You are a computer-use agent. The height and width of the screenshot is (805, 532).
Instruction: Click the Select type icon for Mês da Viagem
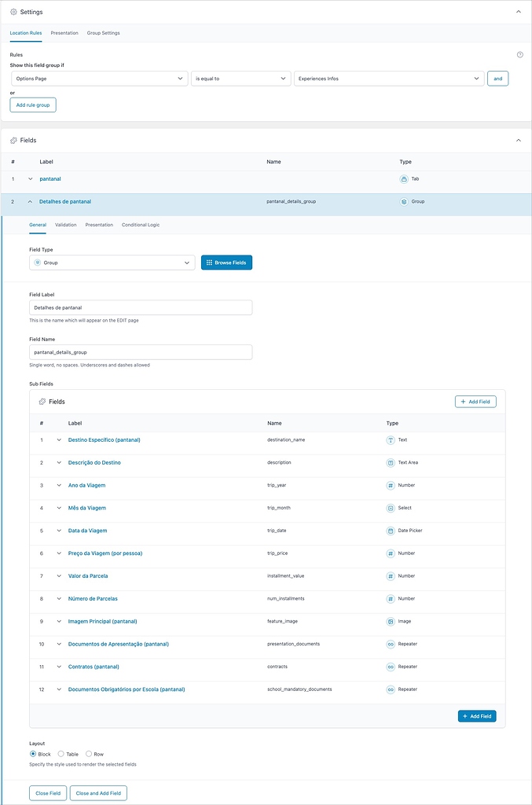pyautogui.click(x=390, y=508)
